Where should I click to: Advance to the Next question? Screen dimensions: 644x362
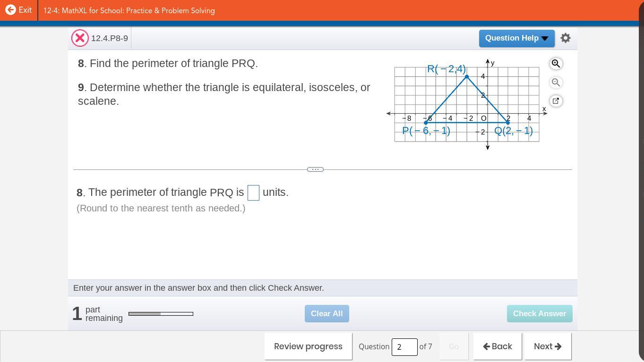point(548,346)
